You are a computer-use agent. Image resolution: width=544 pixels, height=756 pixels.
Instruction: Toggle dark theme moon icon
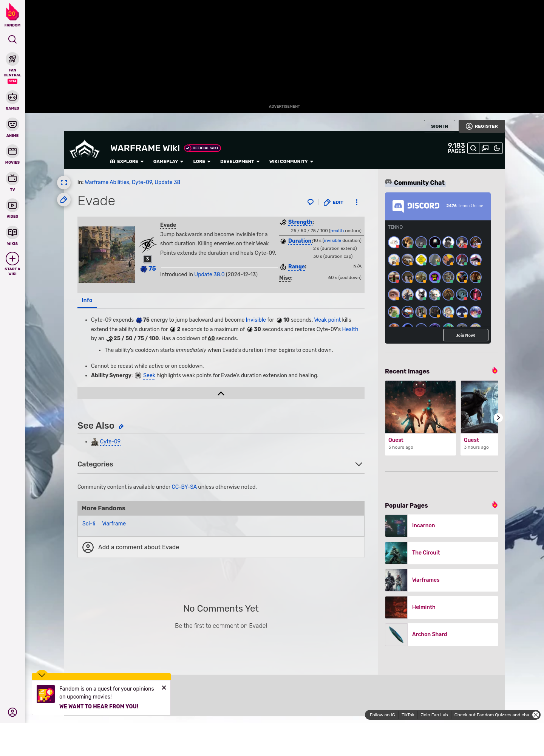[497, 148]
